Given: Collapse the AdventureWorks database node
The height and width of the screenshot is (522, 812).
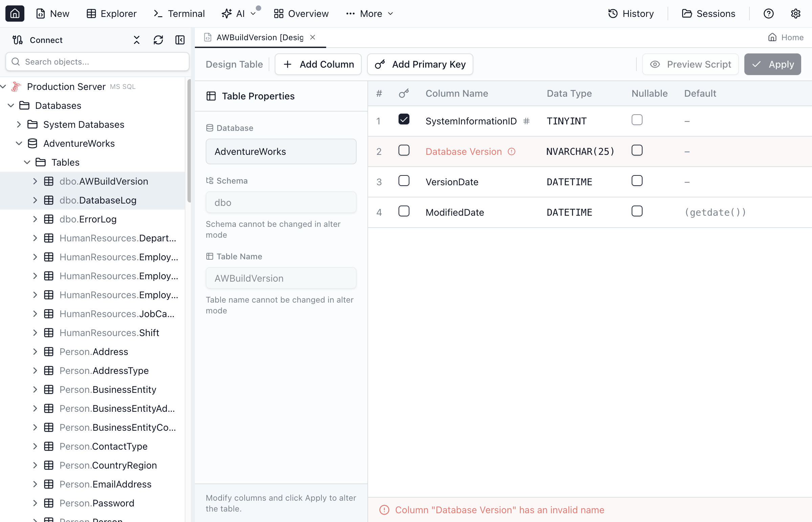Looking at the screenshot, I should (19, 143).
